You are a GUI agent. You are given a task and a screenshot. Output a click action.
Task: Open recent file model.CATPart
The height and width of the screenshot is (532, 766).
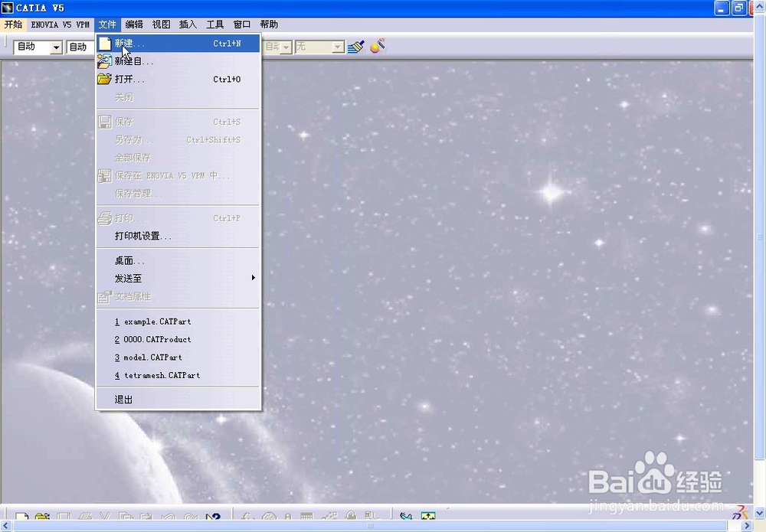click(x=178, y=357)
